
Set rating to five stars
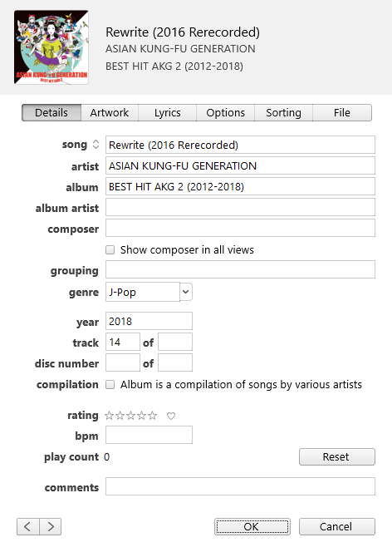[152, 416]
